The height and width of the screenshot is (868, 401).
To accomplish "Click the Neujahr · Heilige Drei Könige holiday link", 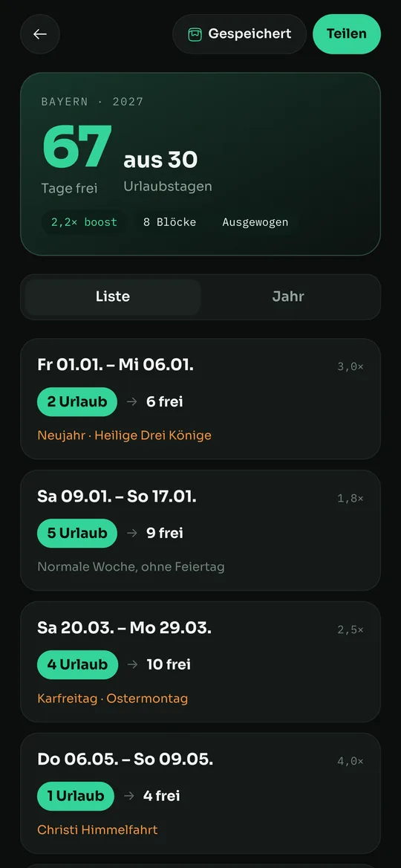I will tap(125, 435).
